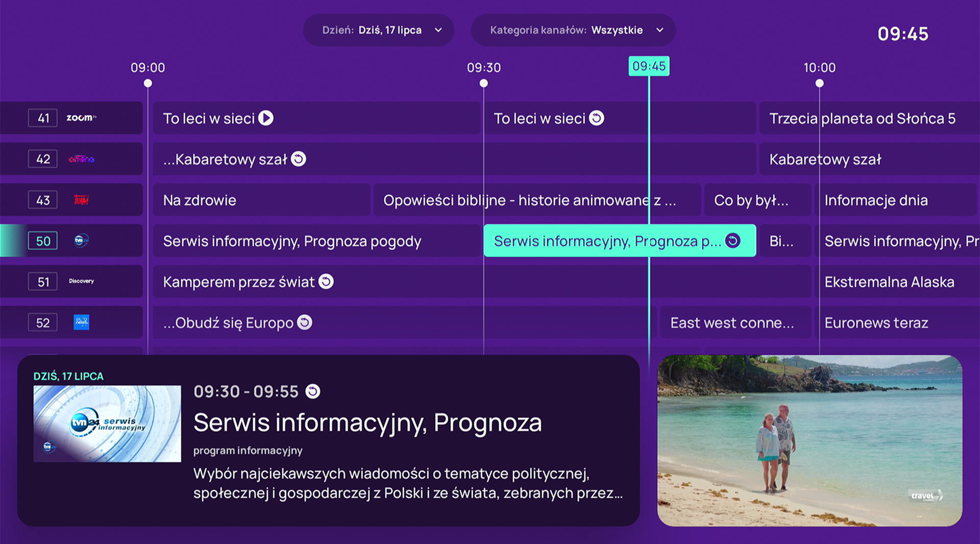Click the Discovery channel logo
Image resolution: width=980 pixels, height=544 pixels.
click(81, 281)
